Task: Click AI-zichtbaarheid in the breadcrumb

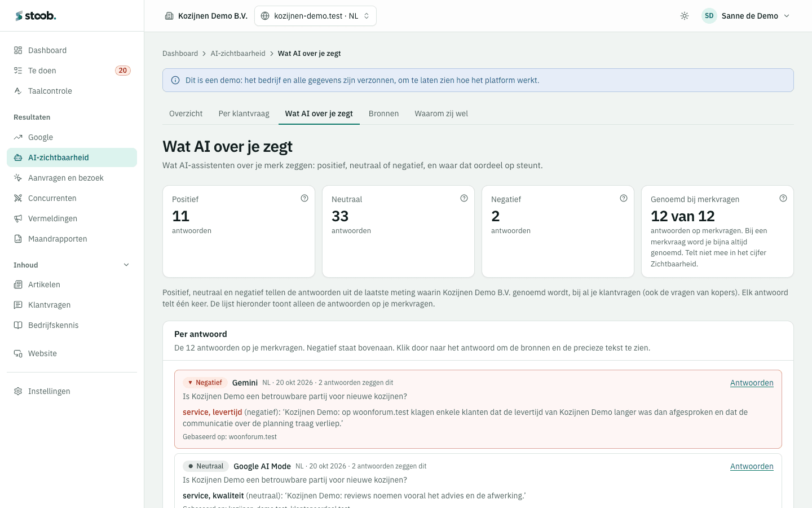Action: [237, 54]
